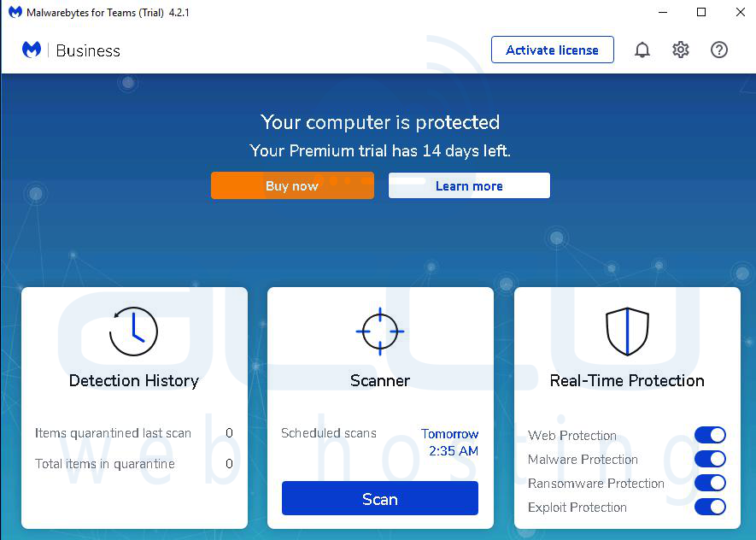Toggle Malware Protection switch

point(710,459)
